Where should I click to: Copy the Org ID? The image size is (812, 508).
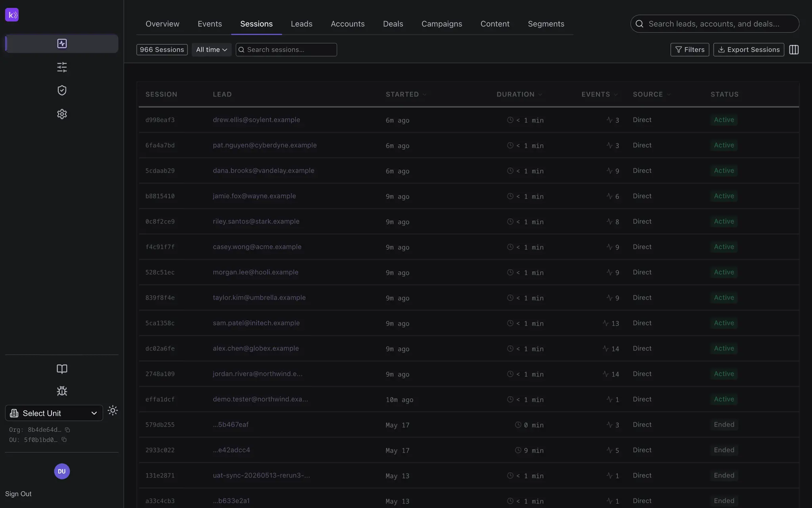tap(67, 430)
